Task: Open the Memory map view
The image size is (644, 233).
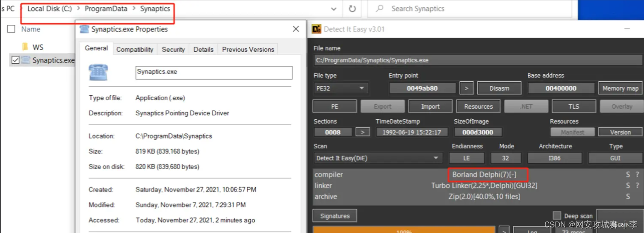Action: [x=620, y=88]
